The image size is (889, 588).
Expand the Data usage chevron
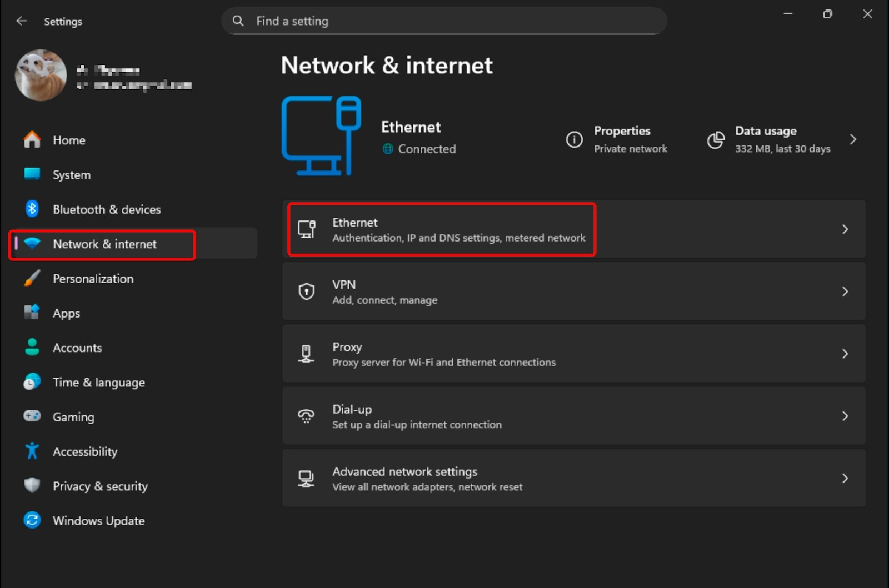(x=853, y=139)
